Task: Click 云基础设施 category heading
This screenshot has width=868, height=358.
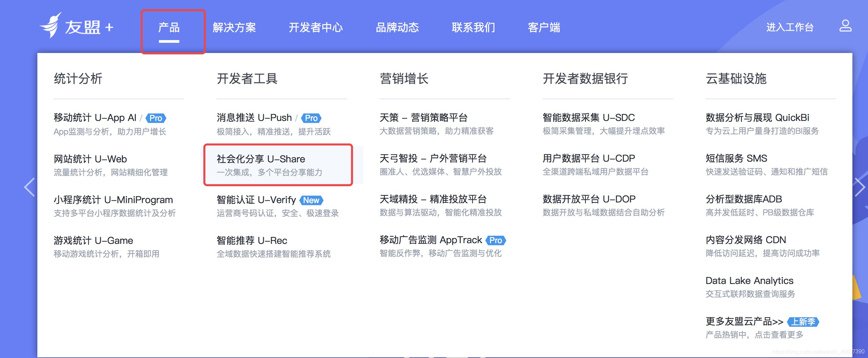Action: click(736, 78)
